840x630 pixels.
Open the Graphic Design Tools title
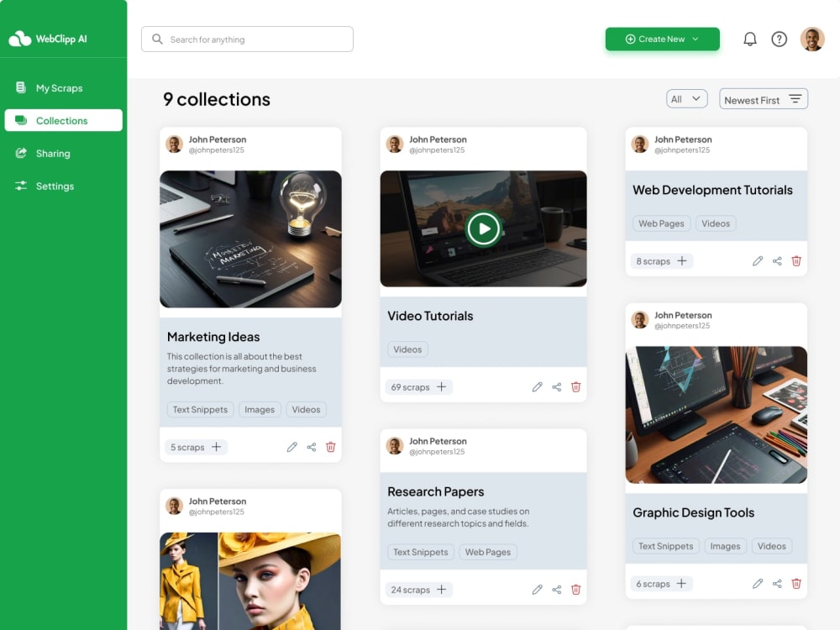click(693, 512)
